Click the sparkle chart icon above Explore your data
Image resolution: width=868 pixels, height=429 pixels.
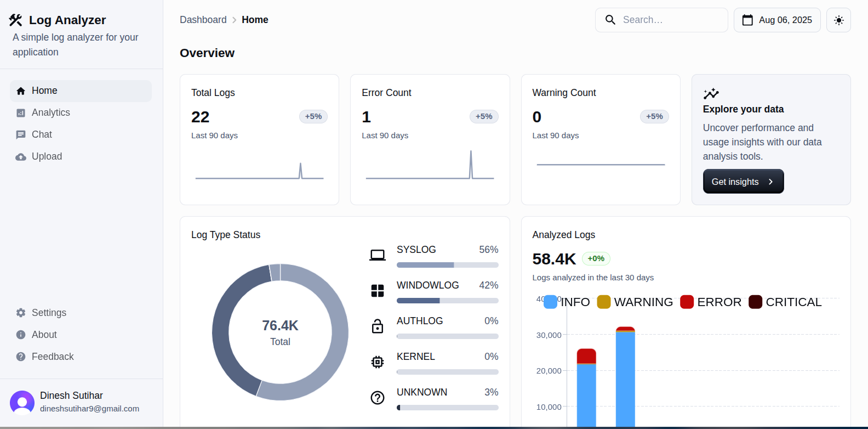711,93
